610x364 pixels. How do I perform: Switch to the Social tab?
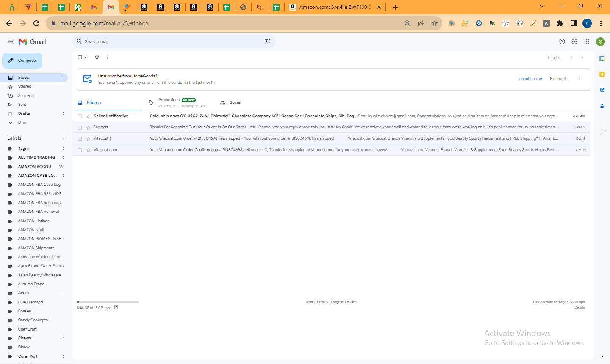236,102
